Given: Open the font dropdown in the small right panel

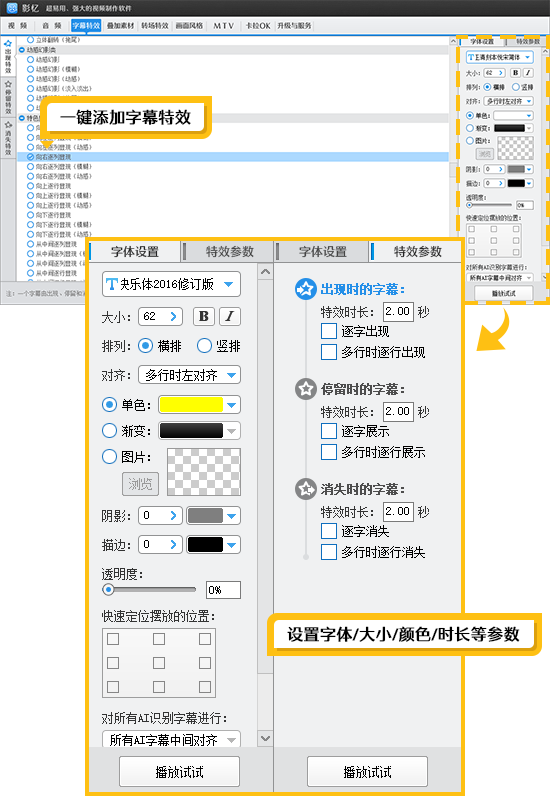Looking at the screenshot, I should [499, 57].
